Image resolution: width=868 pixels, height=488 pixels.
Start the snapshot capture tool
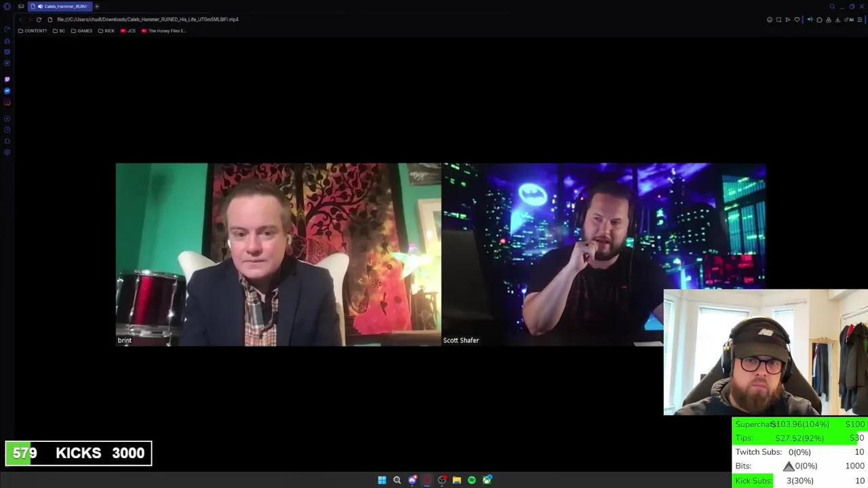[778, 20]
